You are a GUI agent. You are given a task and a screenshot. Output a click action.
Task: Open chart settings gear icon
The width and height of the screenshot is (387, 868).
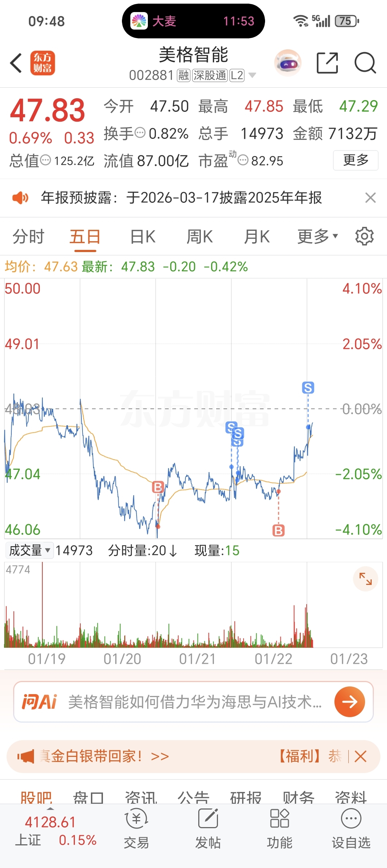pyautogui.click(x=364, y=236)
